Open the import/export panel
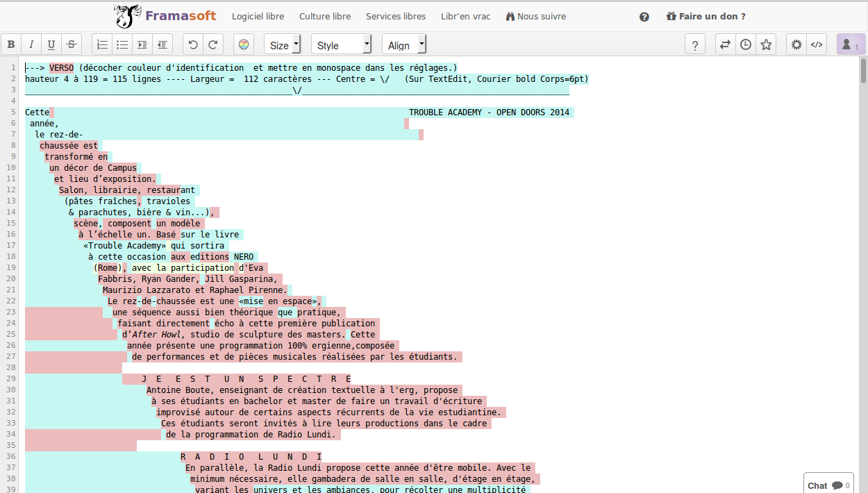The image size is (868, 493). [x=725, y=44]
